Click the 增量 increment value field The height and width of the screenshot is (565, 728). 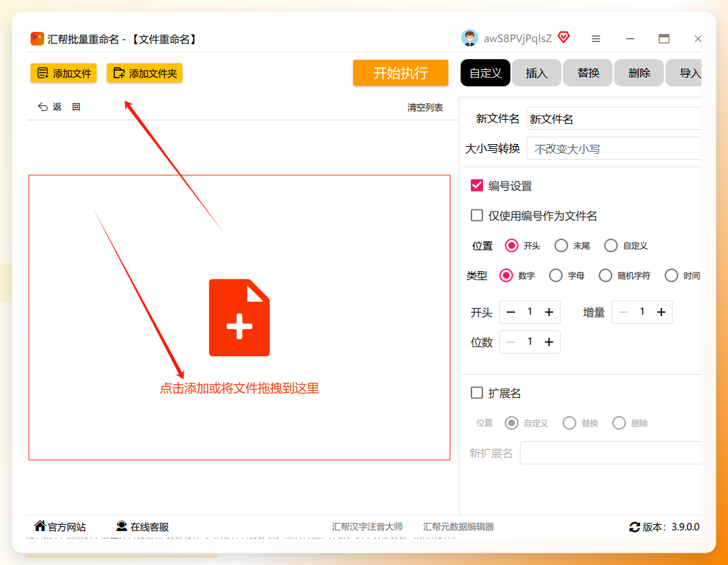pyautogui.click(x=642, y=311)
